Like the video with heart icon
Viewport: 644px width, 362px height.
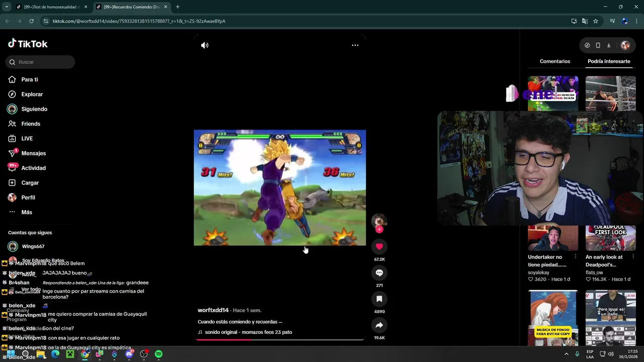(x=379, y=246)
